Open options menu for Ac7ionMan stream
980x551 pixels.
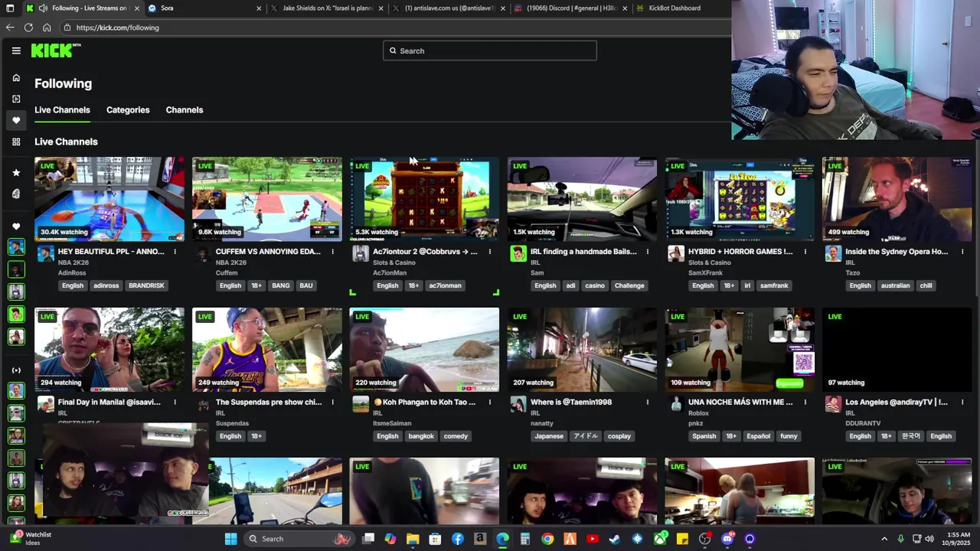490,252
